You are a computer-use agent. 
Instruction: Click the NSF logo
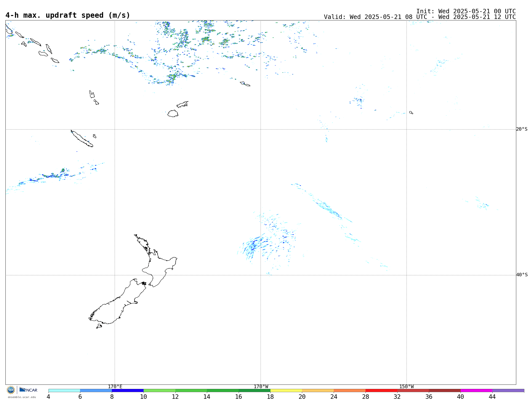11,390
